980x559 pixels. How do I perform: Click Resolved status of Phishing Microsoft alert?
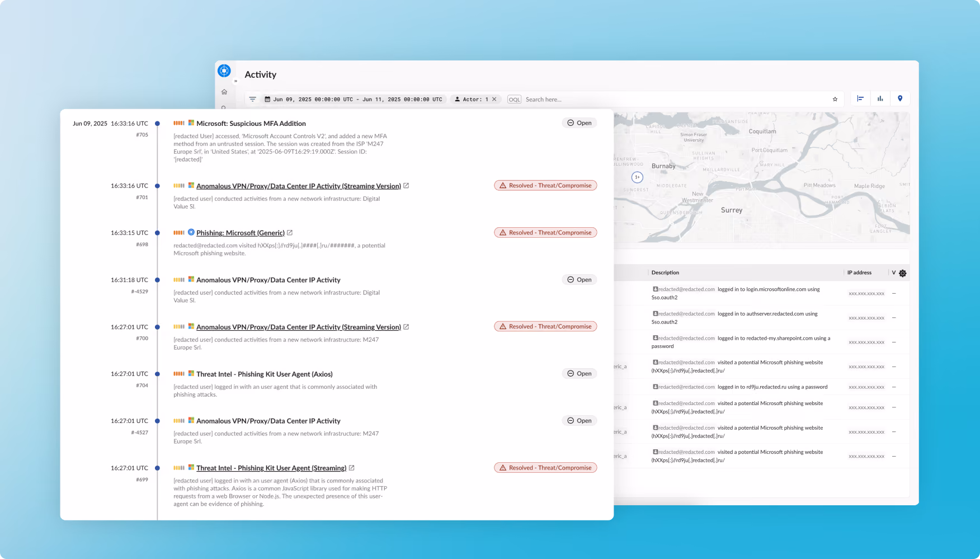click(x=545, y=233)
